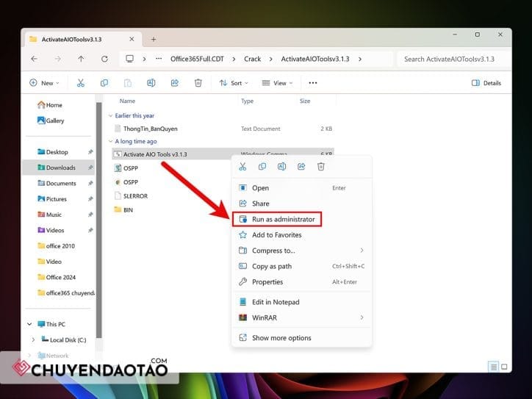Viewport: 532px width, 399px height.
Task: Choose Open from the context menu
Action: pyautogui.click(x=301, y=188)
